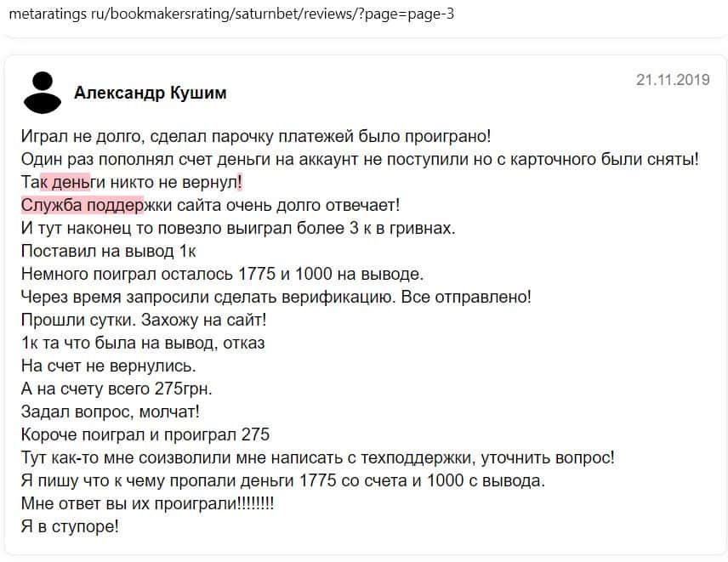Click the line about verification "Через время запросили"
Screen dimensions: 728x562
tap(276, 298)
